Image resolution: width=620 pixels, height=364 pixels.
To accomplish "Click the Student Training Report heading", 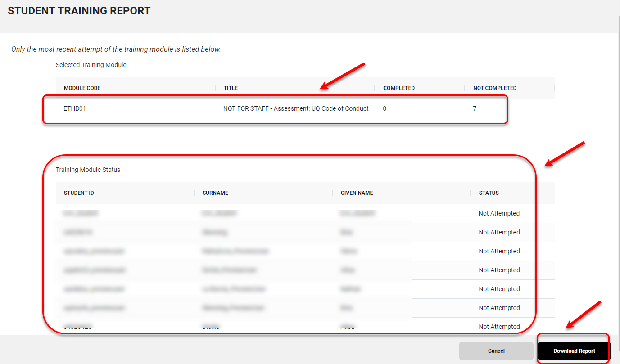I will click(79, 11).
